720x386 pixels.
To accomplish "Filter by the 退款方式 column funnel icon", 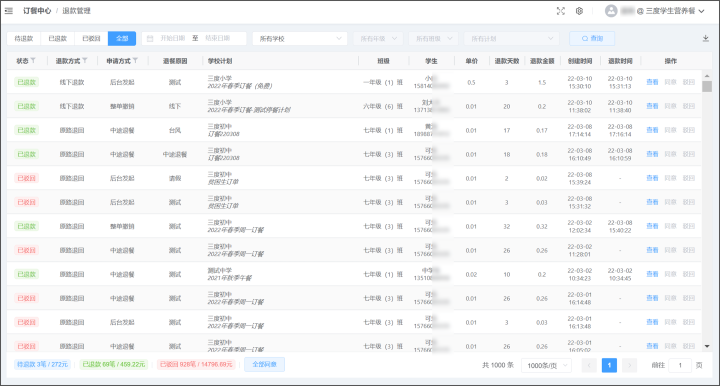I will [85, 61].
